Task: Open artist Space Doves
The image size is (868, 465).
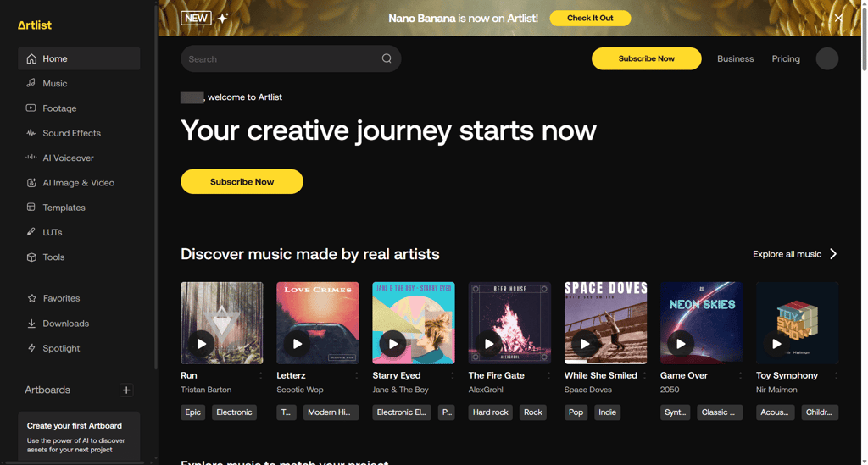Action: 588,390
